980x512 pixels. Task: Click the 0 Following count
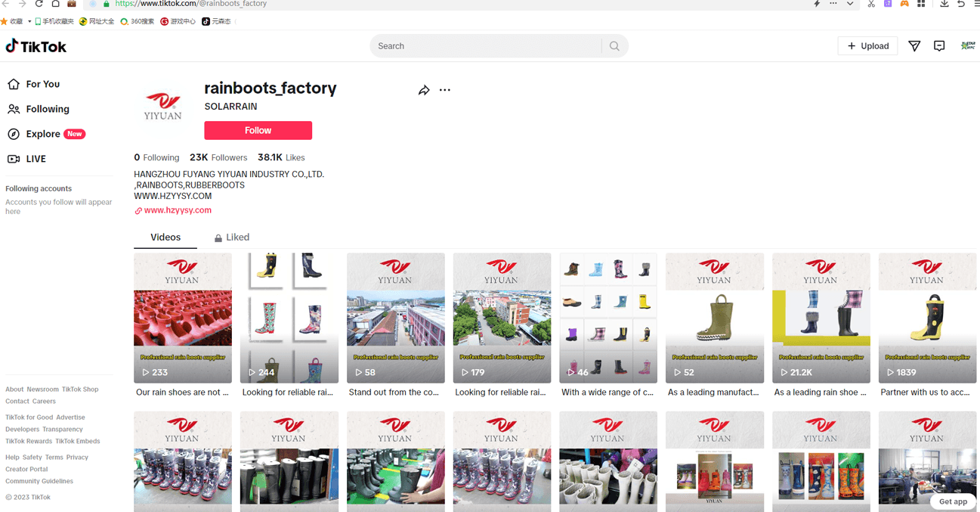click(156, 157)
